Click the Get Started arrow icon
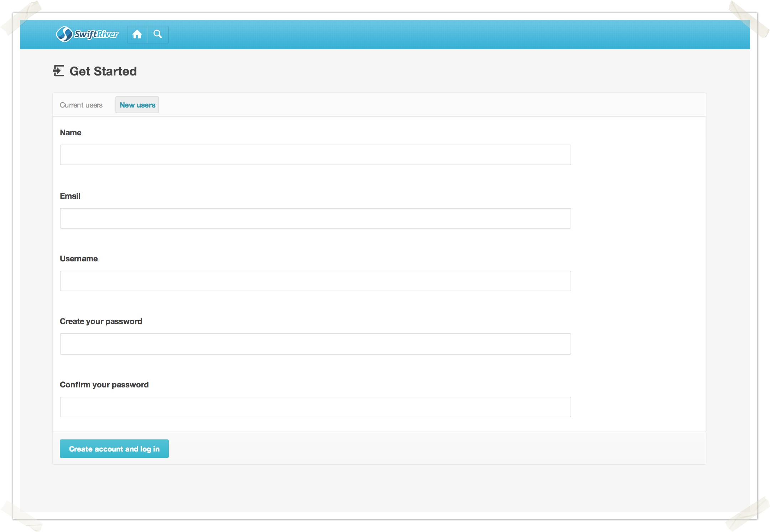The image size is (770, 532). click(58, 71)
